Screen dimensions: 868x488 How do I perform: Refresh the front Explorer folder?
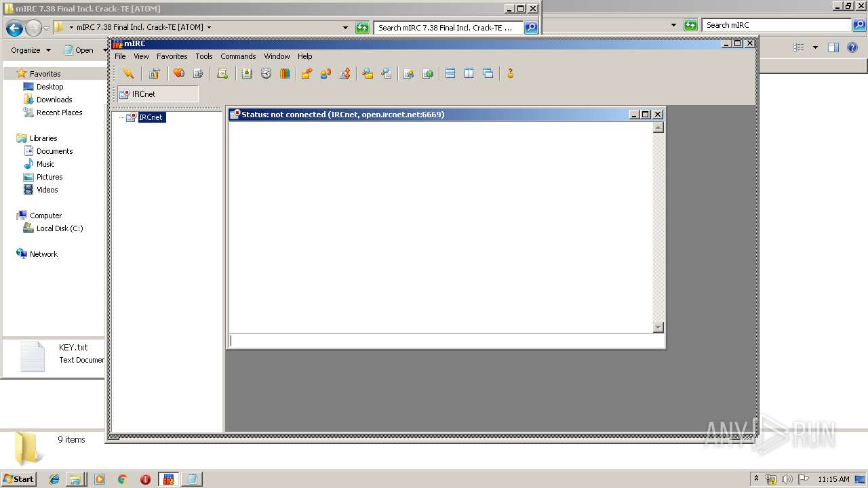click(x=362, y=28)
